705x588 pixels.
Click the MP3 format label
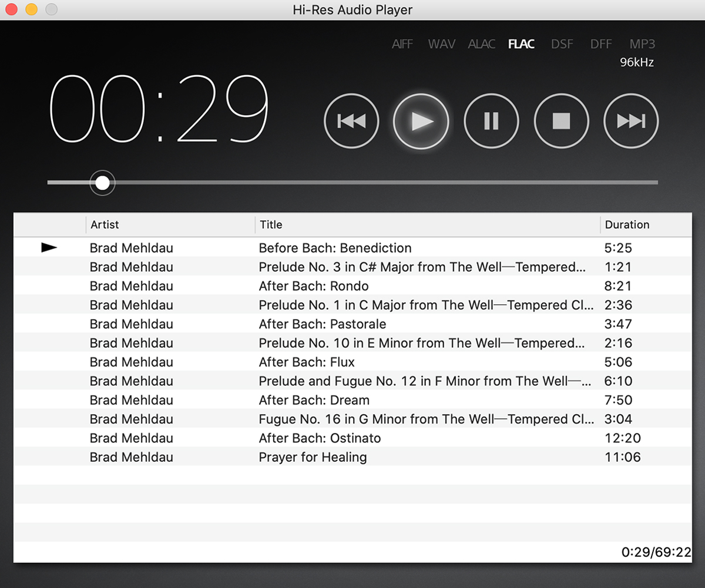(642, 44)
